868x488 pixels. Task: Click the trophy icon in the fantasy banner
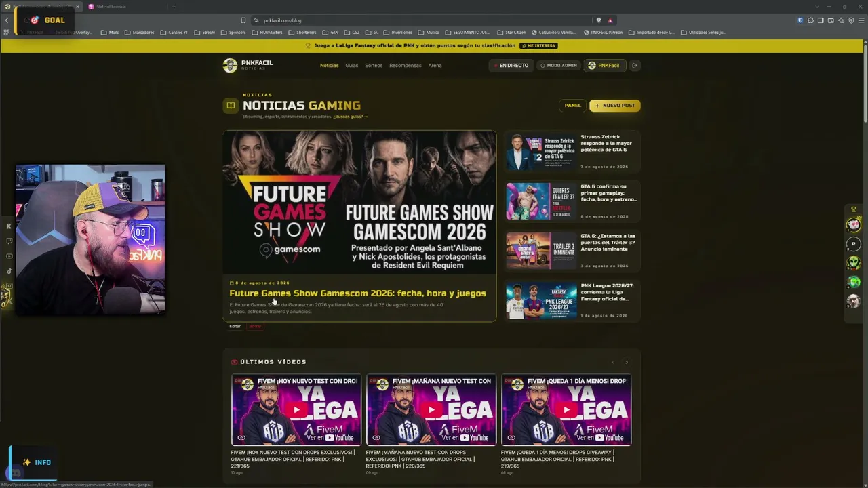(308, 45)
